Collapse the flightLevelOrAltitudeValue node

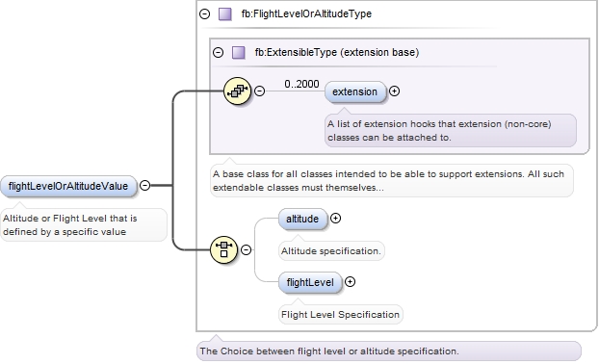[x=144, y=185]
